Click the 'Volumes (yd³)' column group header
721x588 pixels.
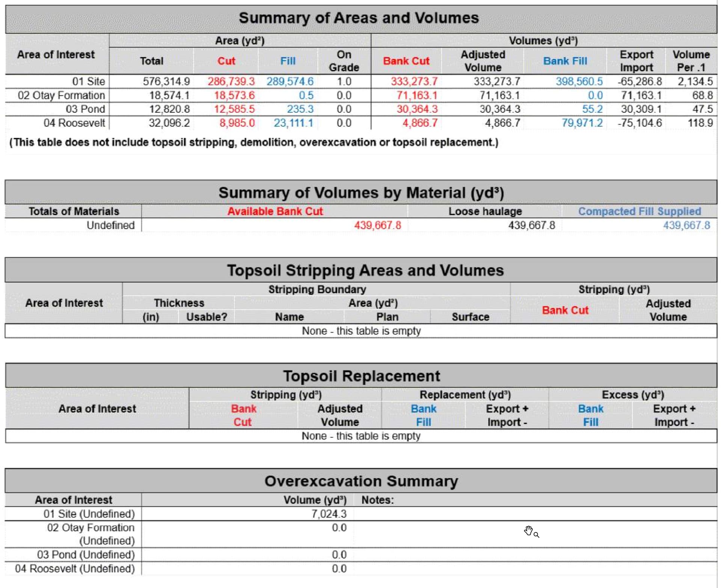pos(543,41)
